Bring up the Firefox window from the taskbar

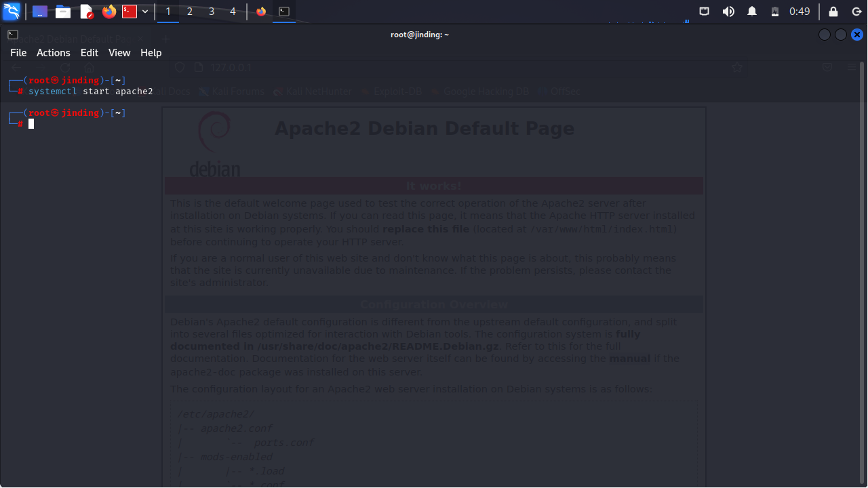tap(261, 12)
